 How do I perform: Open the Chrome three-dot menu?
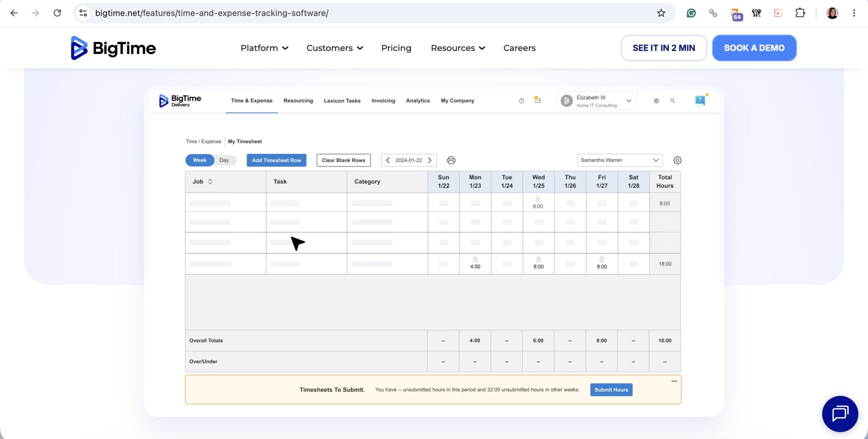[x=854, y=13]
